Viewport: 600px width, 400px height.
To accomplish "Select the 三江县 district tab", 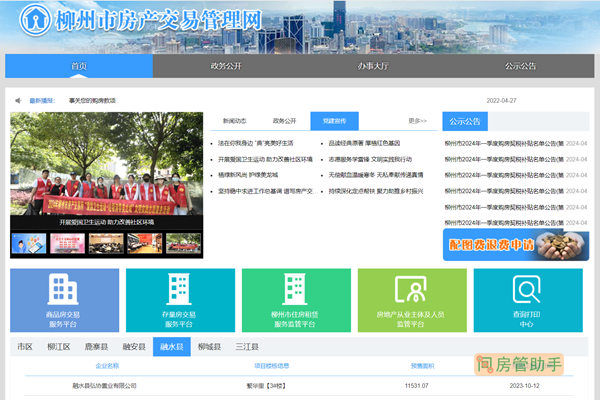I will (x=247, y=347).
